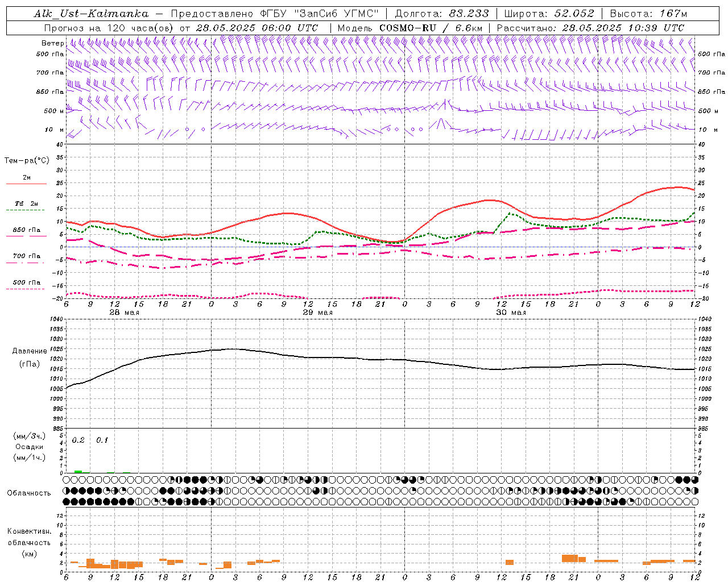This screenshot has width=728, height=582.
Task: Click the green precipitation bar
Action: tap(78, 471)
